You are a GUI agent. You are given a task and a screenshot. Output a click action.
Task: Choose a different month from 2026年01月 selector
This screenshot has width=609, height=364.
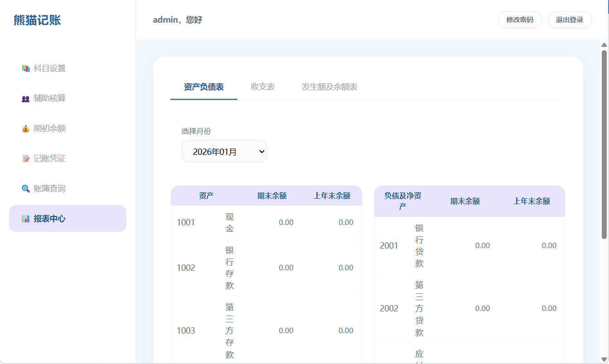coord(224,151)
